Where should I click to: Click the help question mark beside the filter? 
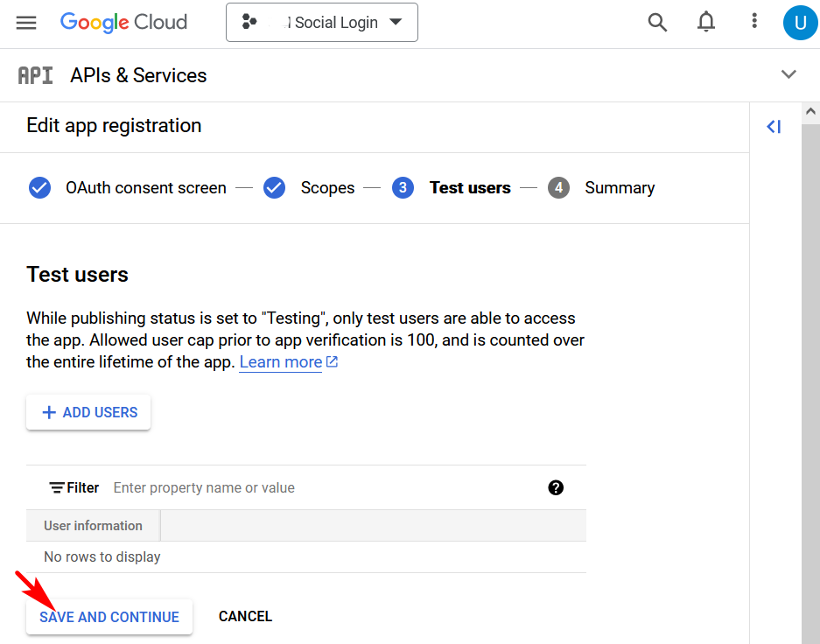556,487
